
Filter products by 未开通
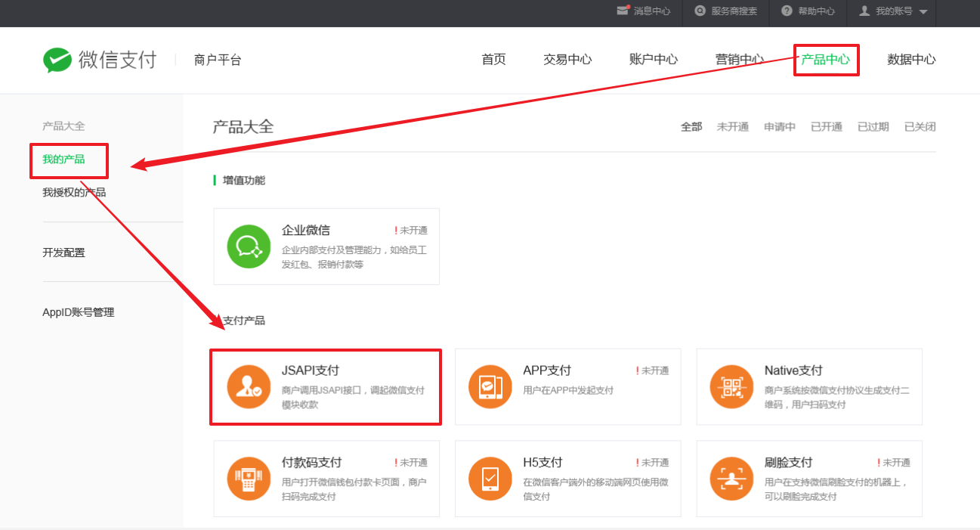coord(733,127)
